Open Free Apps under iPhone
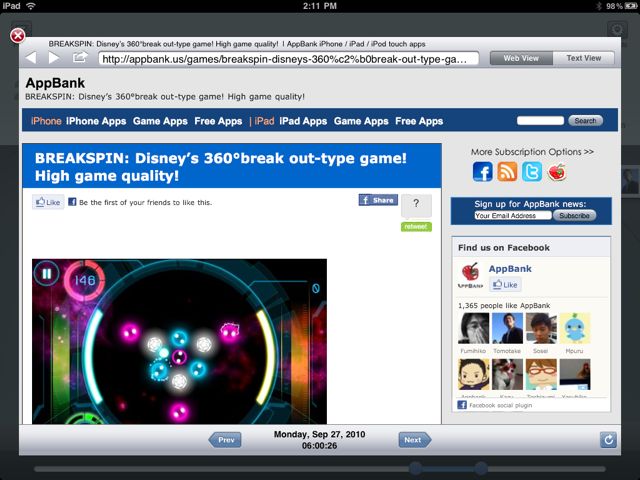640x480 pixels. 218,121
